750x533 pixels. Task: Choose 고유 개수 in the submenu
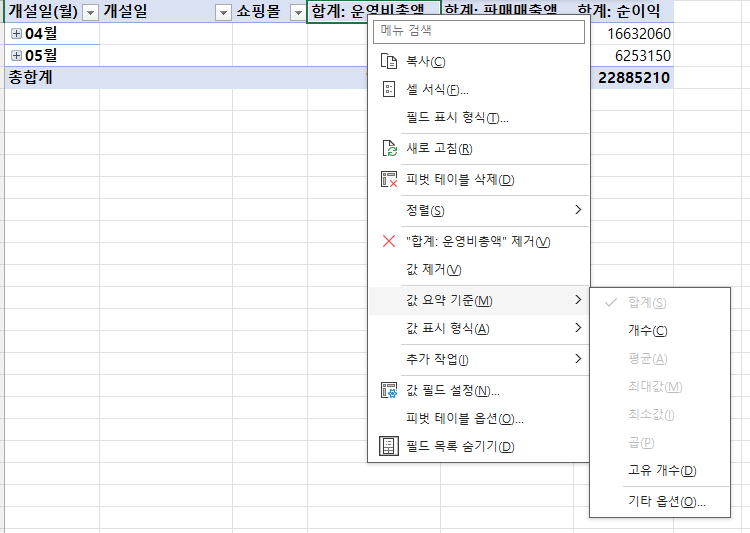[x=661, y=471]
